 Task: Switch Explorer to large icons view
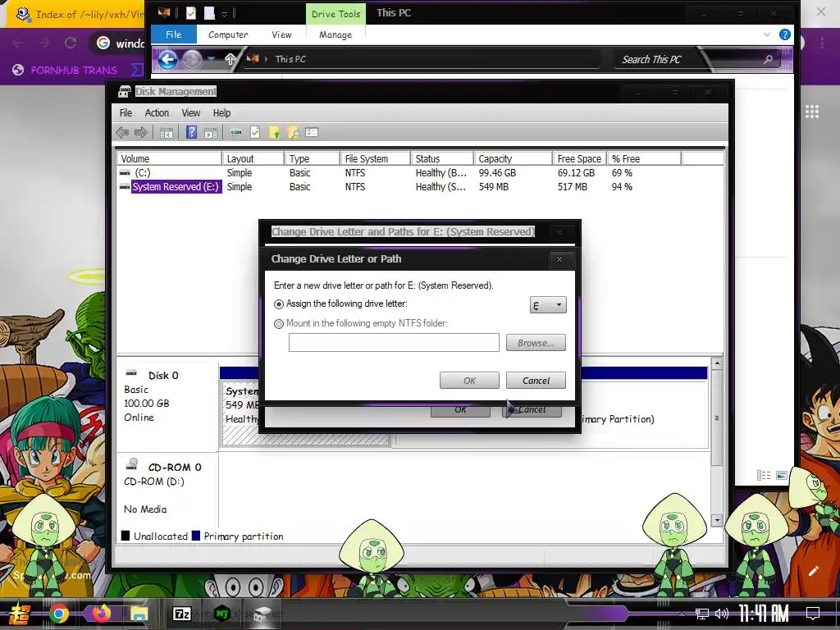click(x=782, y=475)
